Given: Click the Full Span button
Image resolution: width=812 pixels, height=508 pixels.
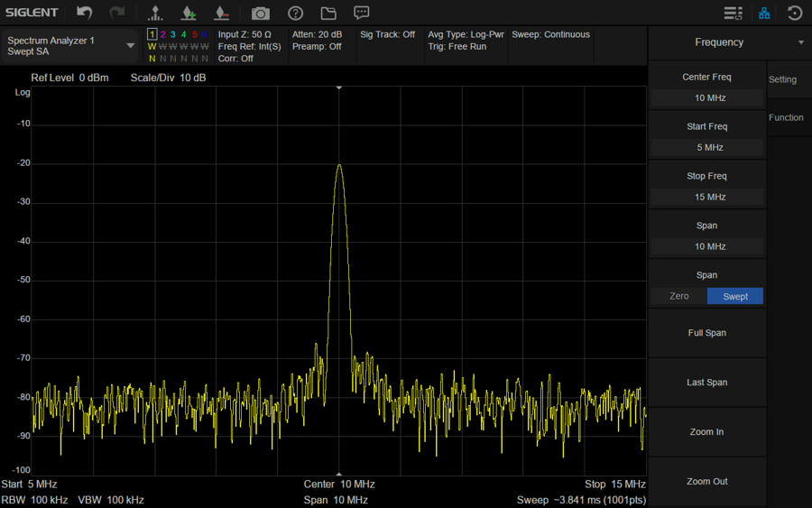Looking at the screenshot, I should [706, 333].
